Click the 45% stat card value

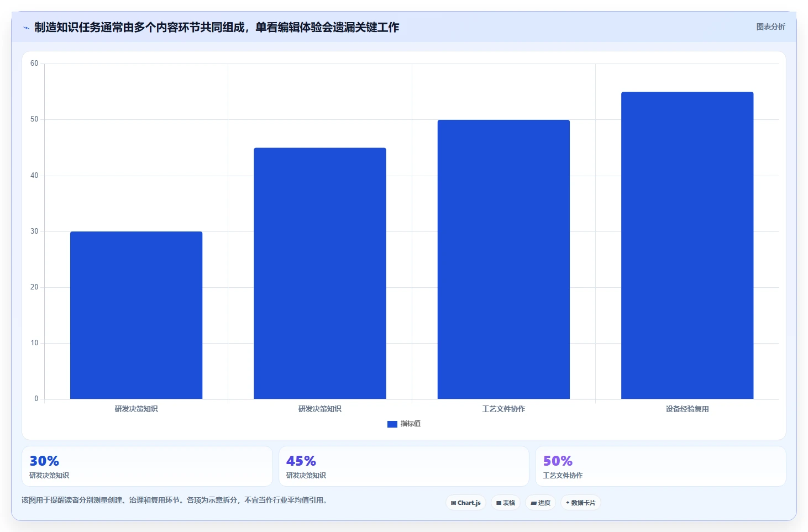(x=301, y=461)
